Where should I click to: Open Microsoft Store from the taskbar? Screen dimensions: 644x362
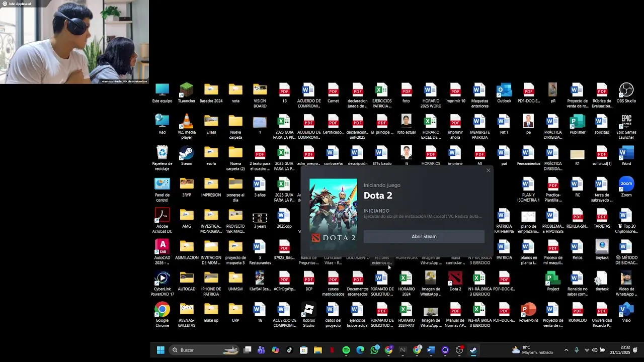tap(303, 350)
